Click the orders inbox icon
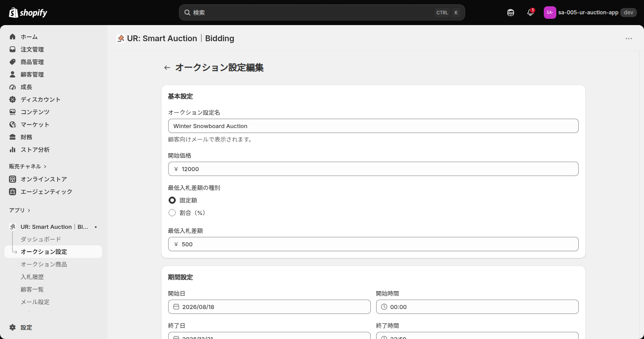 (13, 49)
